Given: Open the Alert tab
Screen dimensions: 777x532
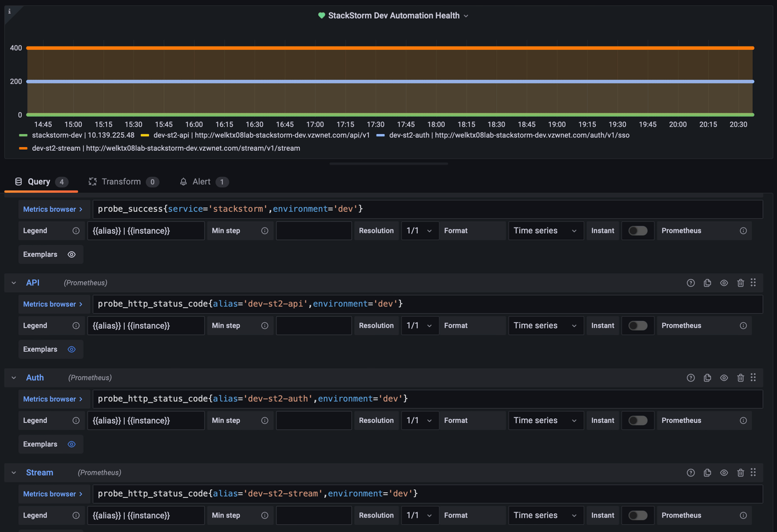Looking at the screenshot, I should coord(202,181).
